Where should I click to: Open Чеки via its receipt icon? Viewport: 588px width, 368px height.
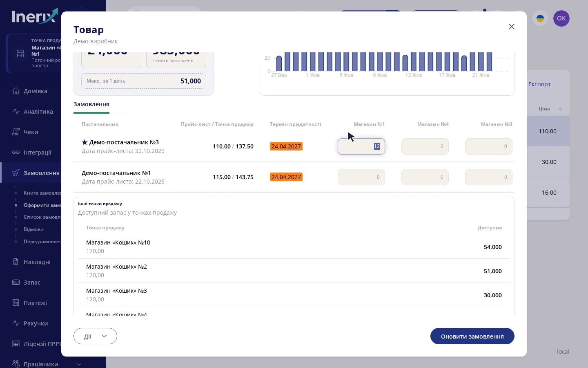coord(16,132)
